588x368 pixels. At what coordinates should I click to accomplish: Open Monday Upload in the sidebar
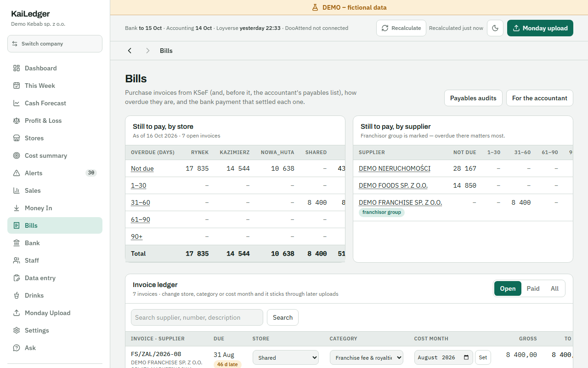(x=55, y=313)
